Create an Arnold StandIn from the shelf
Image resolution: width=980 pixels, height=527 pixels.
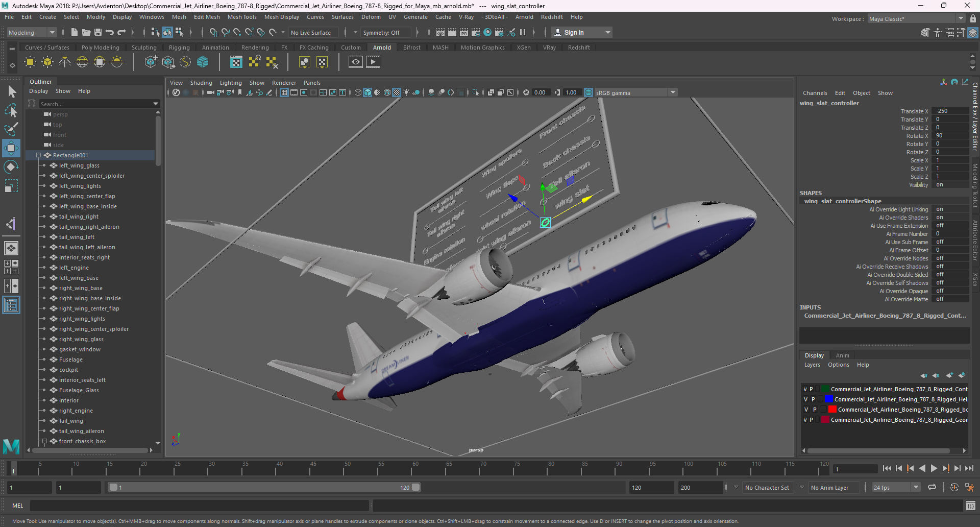click(151, 62)
